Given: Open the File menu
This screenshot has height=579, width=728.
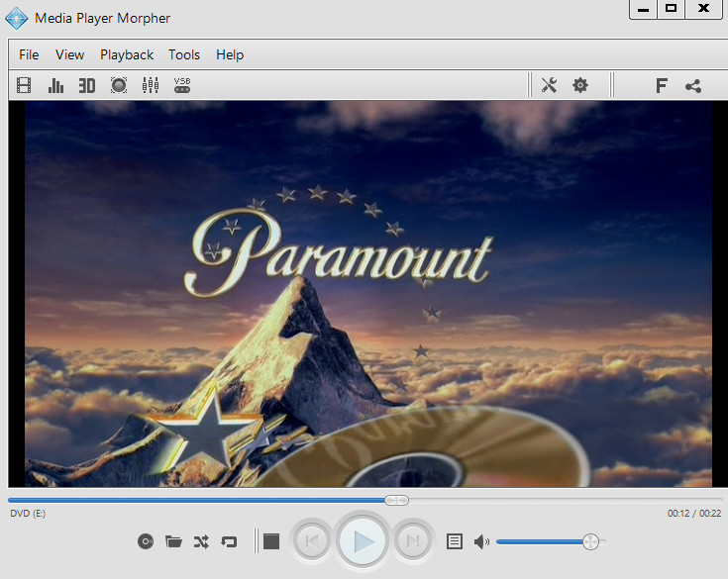Looking at the screenshot, I should tap(29, 54).
